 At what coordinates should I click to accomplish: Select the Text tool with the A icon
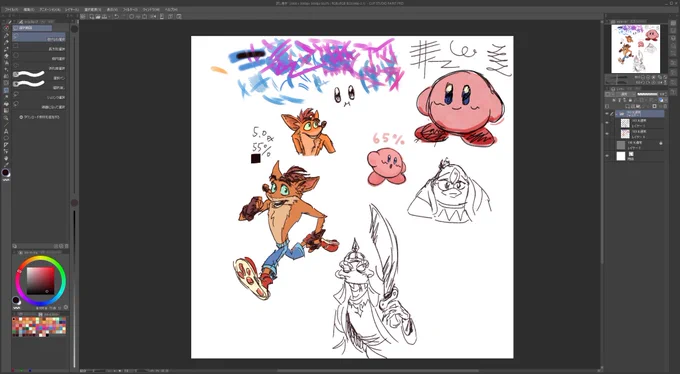pos(6,131)
